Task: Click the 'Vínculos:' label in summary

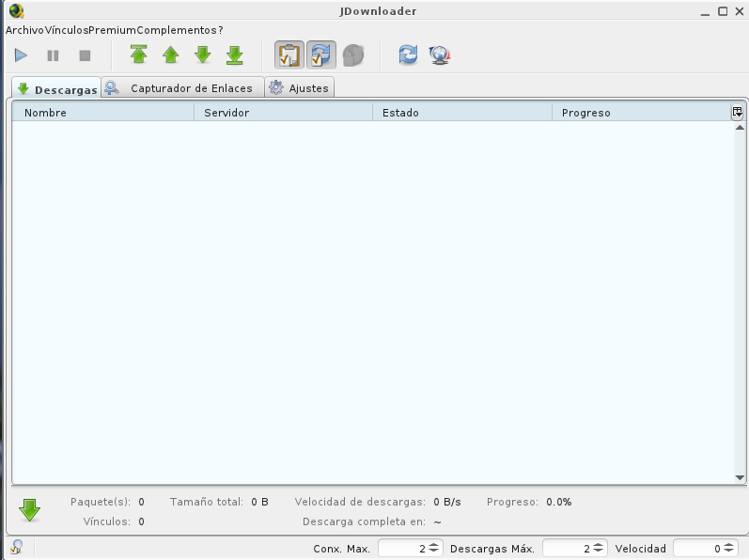Action: [106, 521]
